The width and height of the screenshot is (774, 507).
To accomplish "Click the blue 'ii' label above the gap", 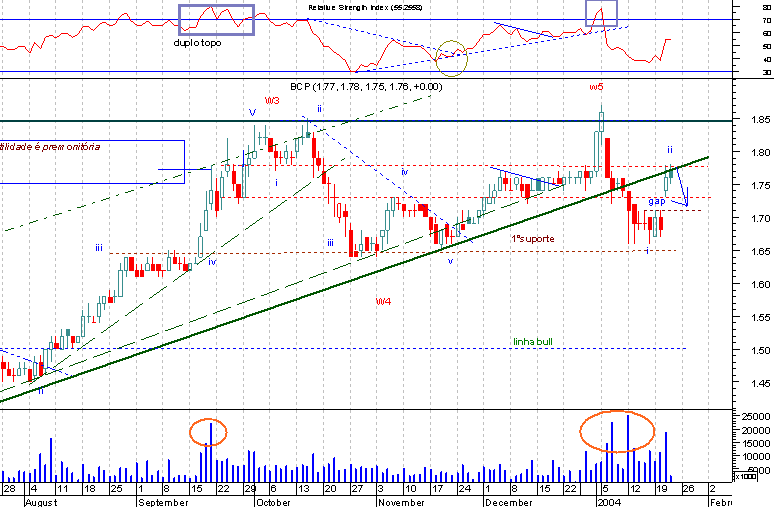I will [670, 150].
